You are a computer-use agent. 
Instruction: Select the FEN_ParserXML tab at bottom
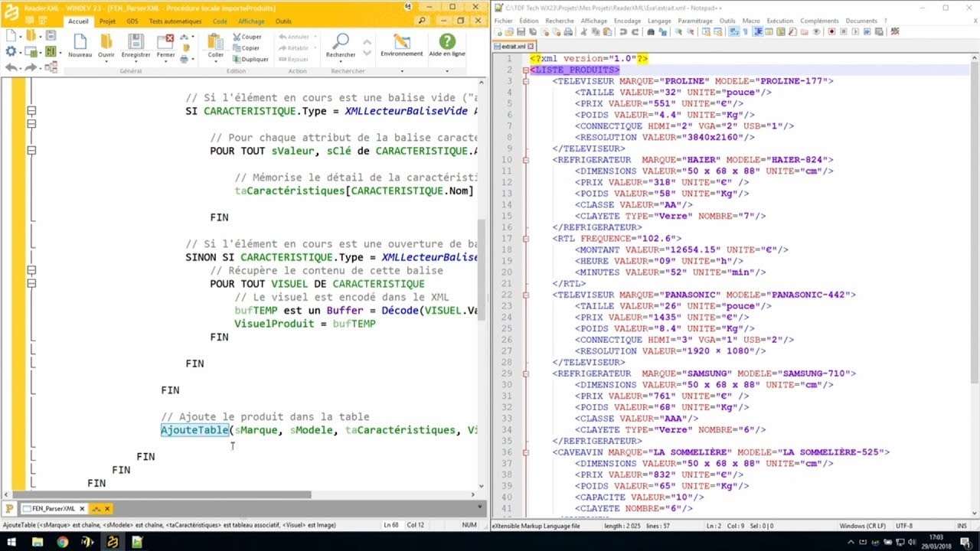[x=53, y=508]
